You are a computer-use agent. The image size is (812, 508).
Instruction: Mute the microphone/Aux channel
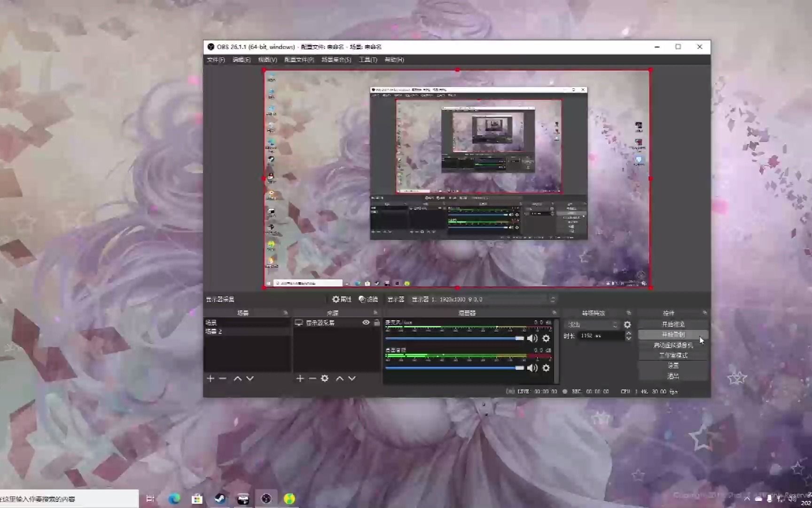532,338
